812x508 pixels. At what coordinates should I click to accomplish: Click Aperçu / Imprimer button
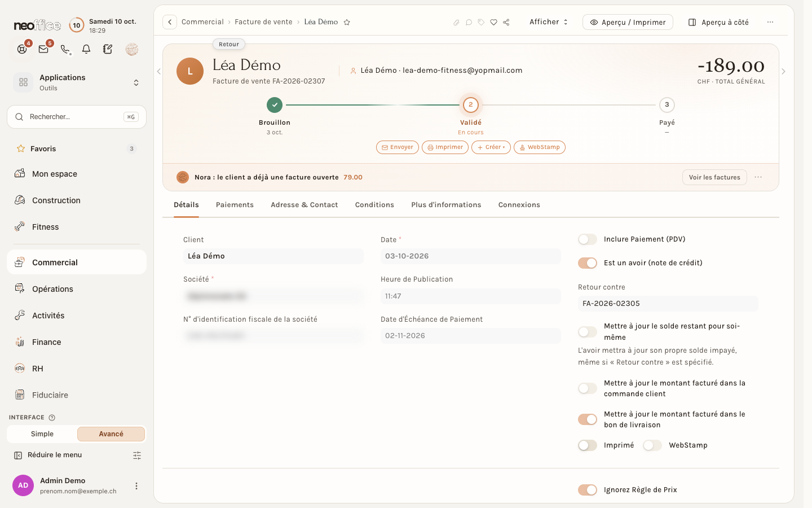[x=628, y=22]
